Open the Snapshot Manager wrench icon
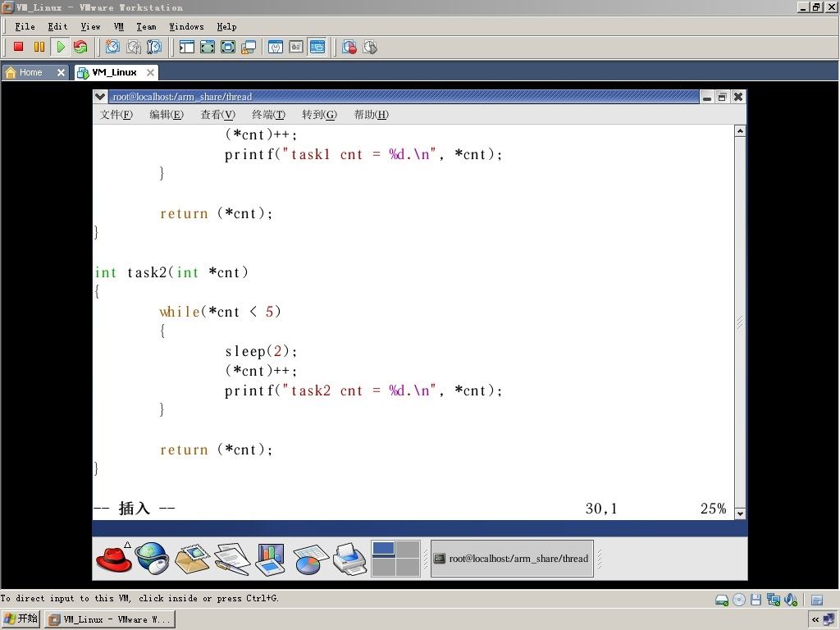 (153, 47)
